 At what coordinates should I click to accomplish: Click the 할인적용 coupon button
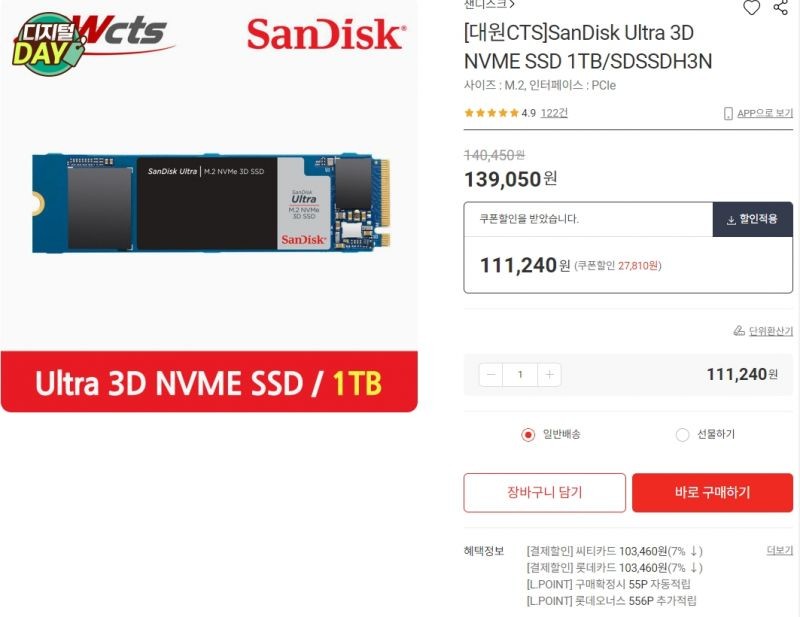753,219
